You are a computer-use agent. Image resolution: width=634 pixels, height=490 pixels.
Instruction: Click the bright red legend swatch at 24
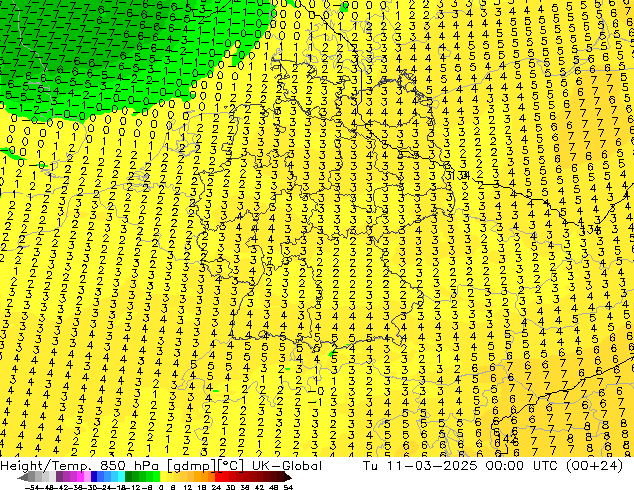click(x=218, y=477)
